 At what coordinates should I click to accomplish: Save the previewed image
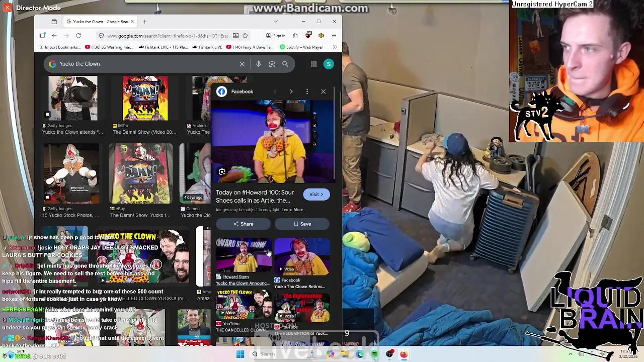coord(302,224)
